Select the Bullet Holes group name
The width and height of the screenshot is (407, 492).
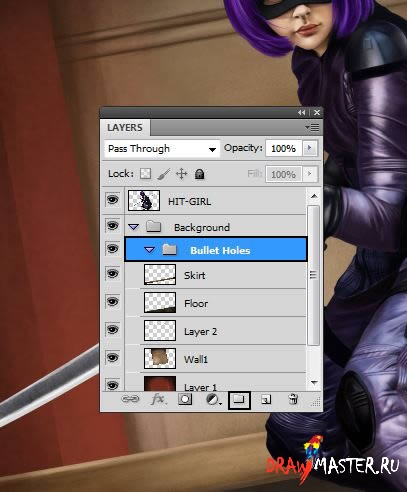[x=220, y=250]
